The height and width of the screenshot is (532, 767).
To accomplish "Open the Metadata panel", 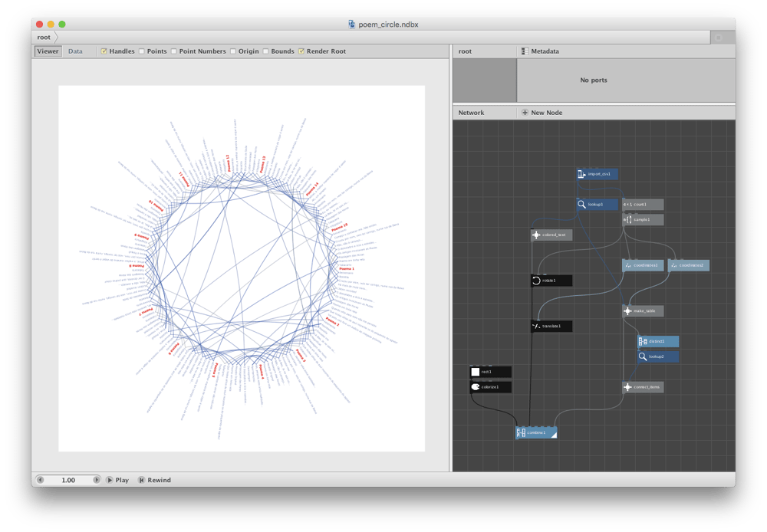I will coord(540,51).
